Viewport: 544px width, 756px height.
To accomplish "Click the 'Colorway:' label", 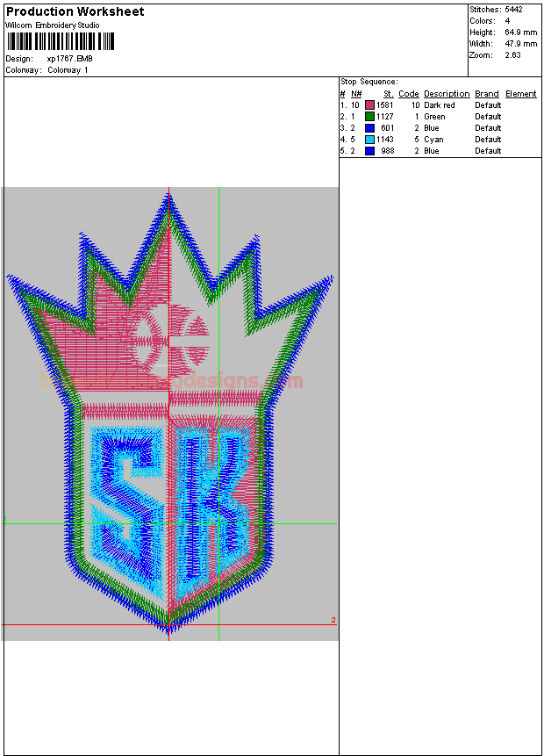I will [x=24, y=70].
